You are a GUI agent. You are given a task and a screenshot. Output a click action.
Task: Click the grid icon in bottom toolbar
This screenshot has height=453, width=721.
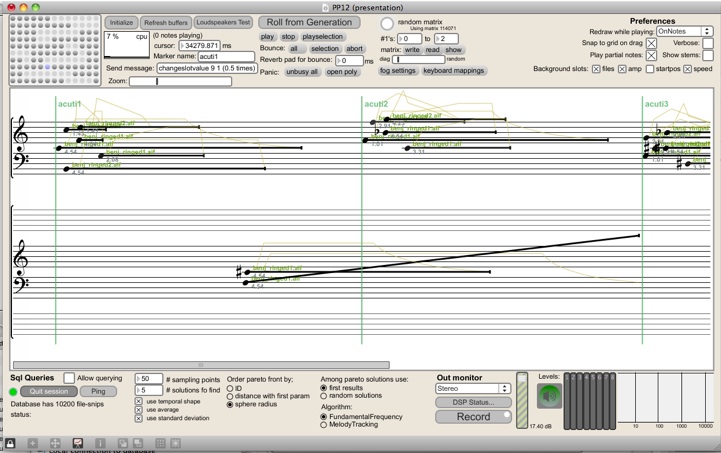[x=160, y=443]
